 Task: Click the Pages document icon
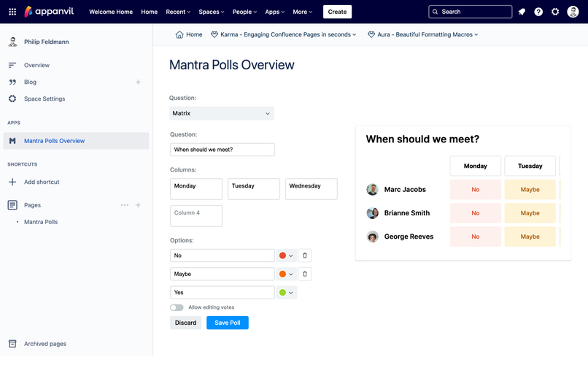pos(12,205)
